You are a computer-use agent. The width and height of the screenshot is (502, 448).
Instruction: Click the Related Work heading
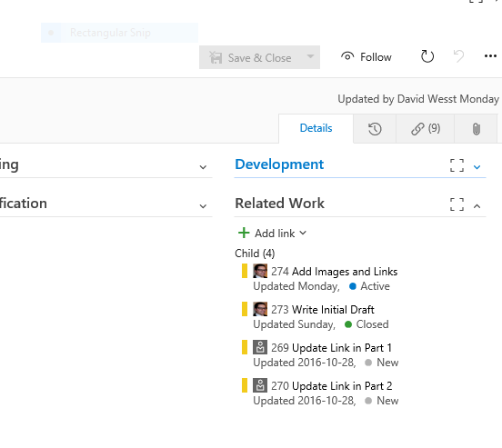tap(279, 204)
